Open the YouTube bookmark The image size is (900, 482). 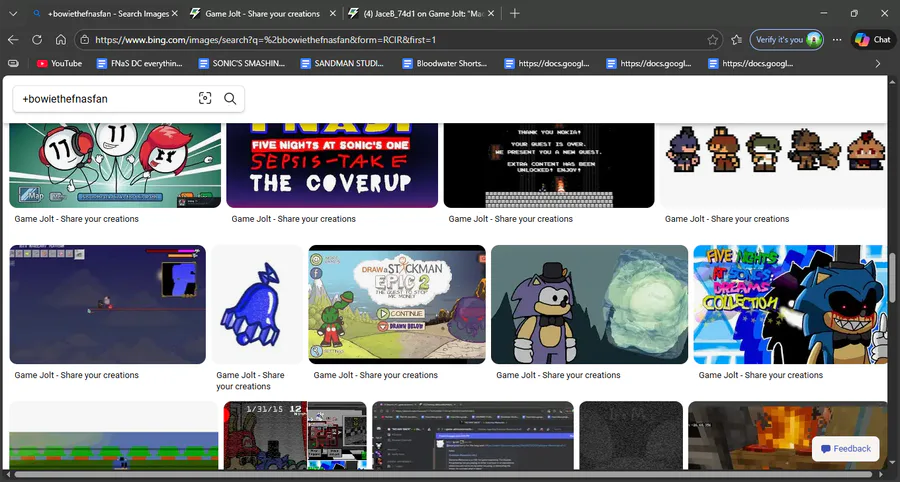click(x=60, y=64)
